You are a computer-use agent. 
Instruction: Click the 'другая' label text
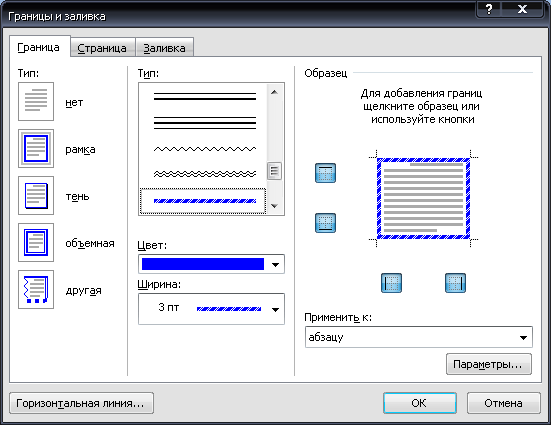[84, 291]
